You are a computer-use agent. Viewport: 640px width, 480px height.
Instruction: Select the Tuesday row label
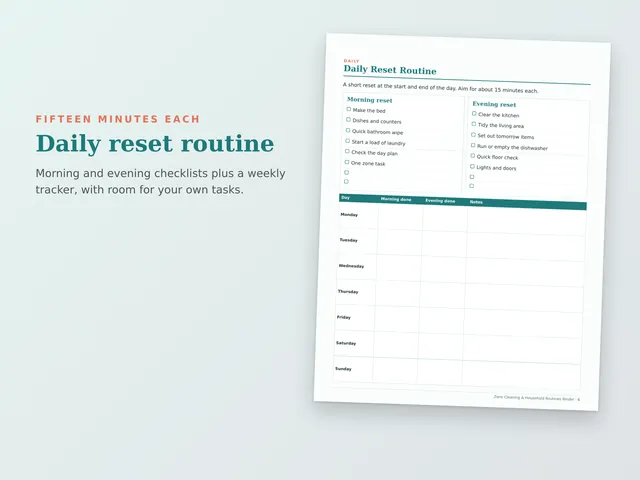(x=349, y=240)
